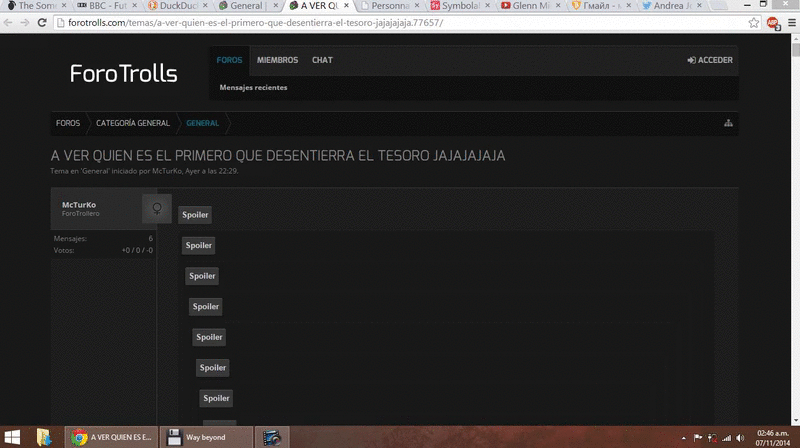Open the MIEMBROS navigation item
800x448 pixels.
point(277,60)
